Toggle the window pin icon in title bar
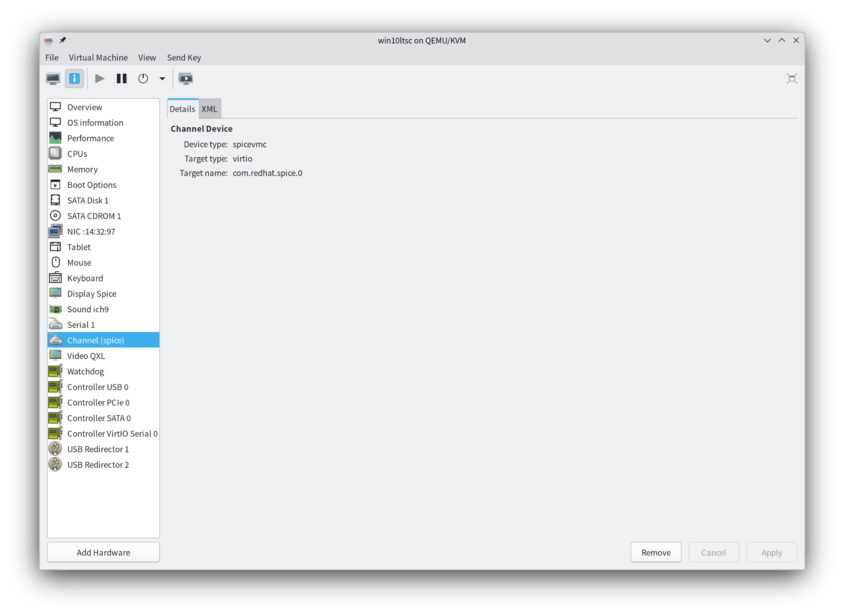This screenshot has width=844, height=616. (63, 40)
